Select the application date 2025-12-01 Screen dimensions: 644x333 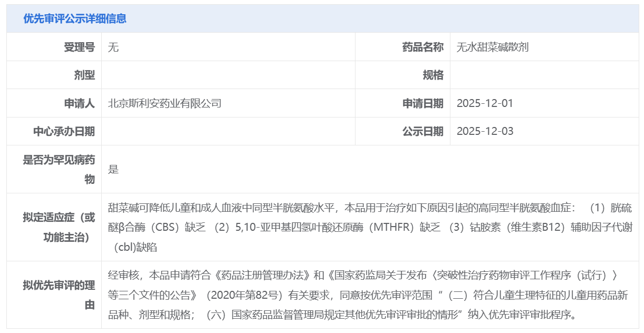485,103
